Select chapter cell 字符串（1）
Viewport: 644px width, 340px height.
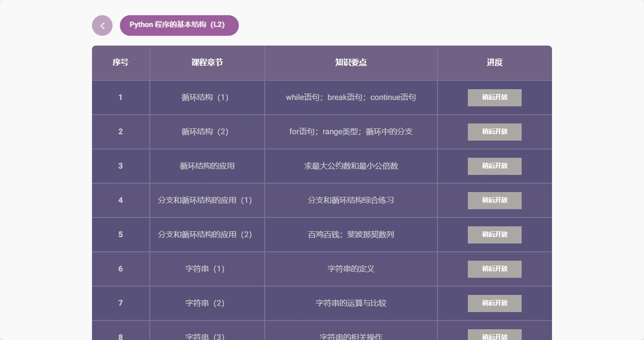(207, 269)
